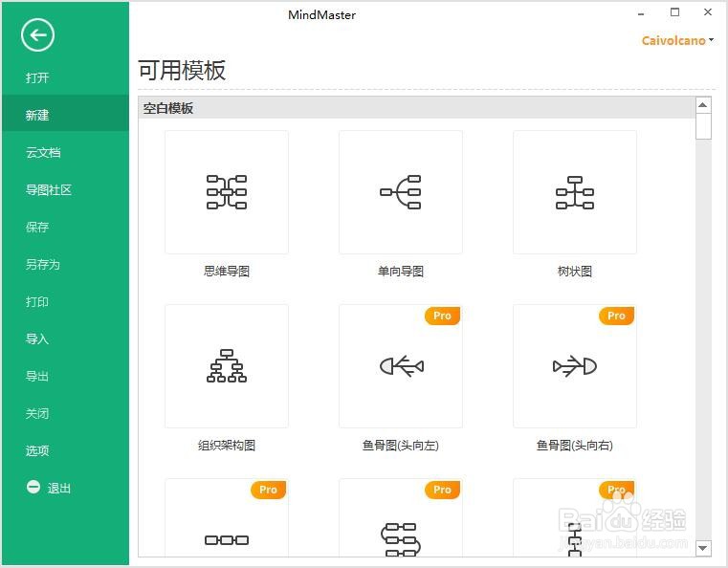
Task: Click Pro badge on horizontal timeline card
Action: tap(269, 490)
